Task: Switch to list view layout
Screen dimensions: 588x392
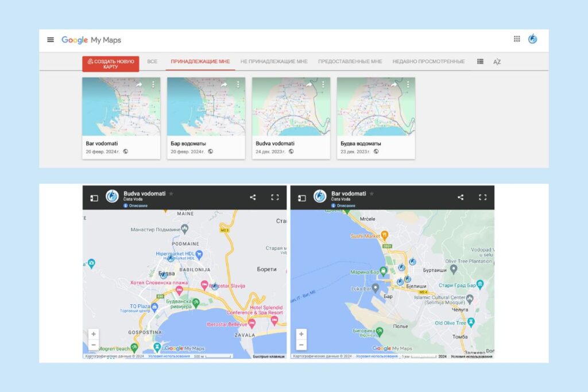Action: [x=480, y=61]
